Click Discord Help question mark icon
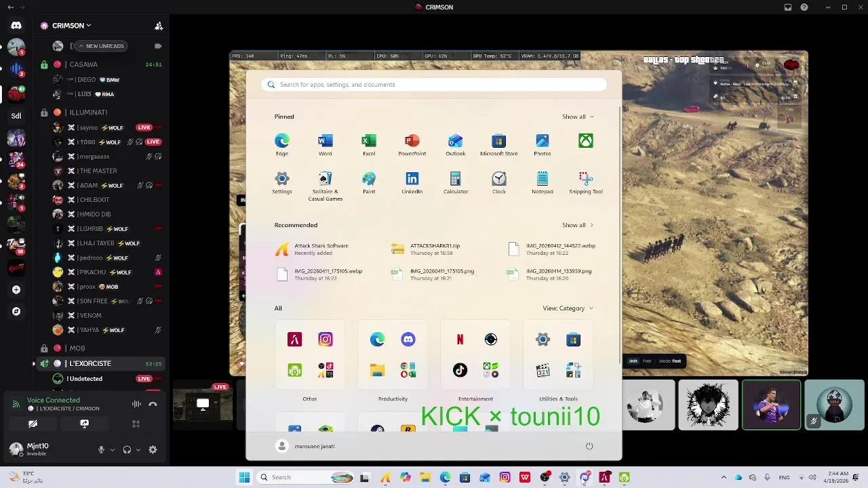868x488 pixels. (x=804, y=7)
